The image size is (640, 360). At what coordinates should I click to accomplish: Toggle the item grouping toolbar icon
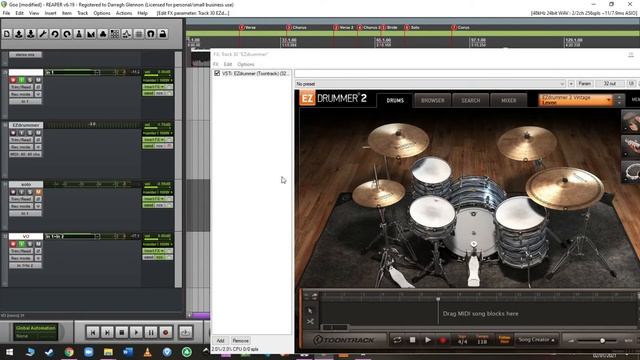coord(103,34)
